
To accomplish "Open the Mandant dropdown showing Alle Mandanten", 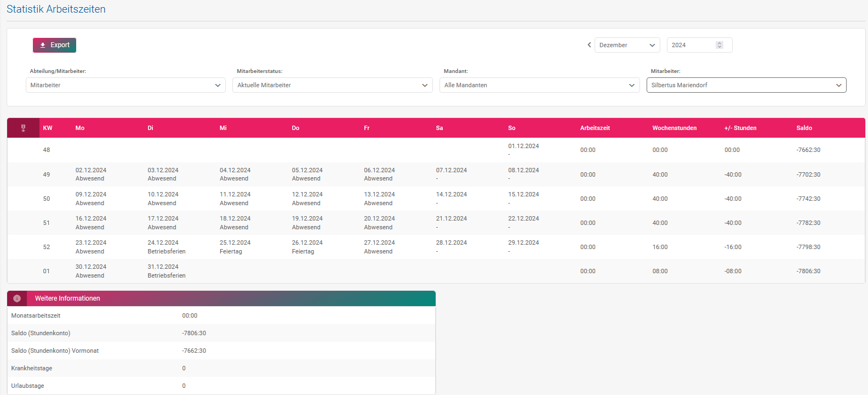I will coord(539,85).
